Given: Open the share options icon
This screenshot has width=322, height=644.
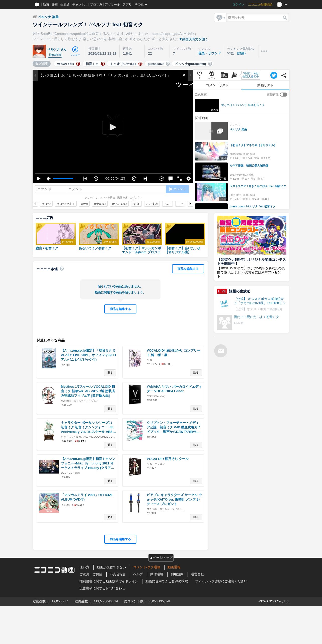Looking at the screenshot, I should click(x=284, y=75).
